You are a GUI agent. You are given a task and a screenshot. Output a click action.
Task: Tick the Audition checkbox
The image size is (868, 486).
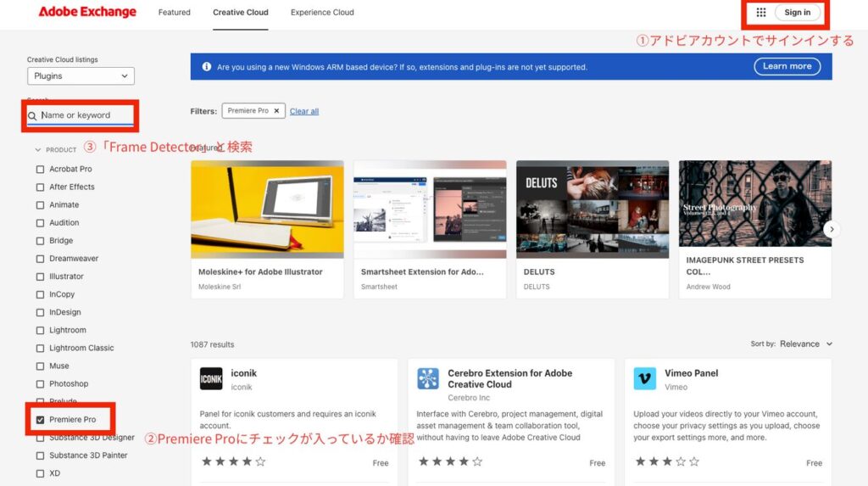tap(40, 223)
